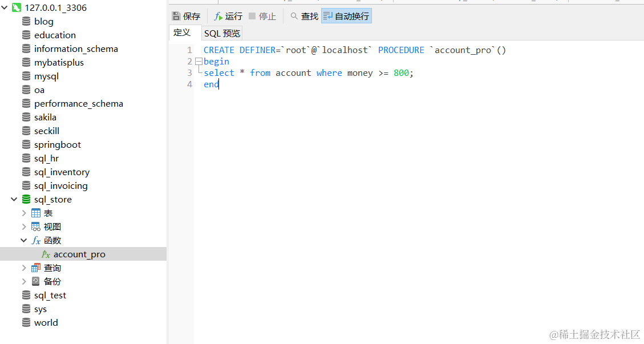Screen dimensions: 644x344
Task: Click the information_schema database icon
Action: 26,48
